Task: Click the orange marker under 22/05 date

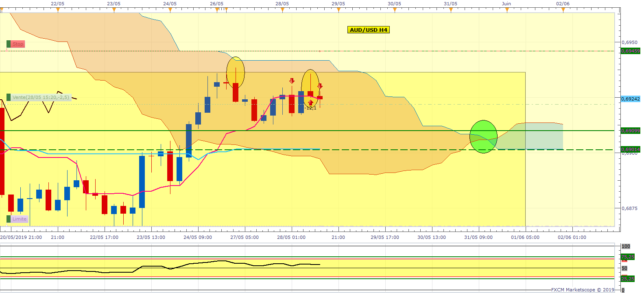Action: 58,10
